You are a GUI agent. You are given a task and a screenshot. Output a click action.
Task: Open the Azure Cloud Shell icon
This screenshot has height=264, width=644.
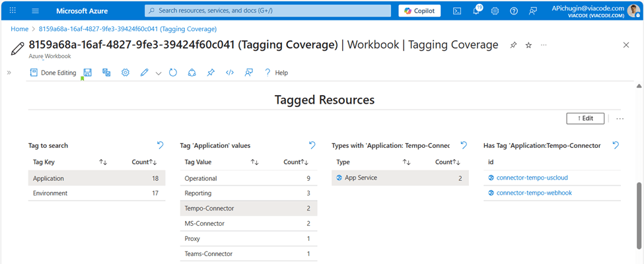pyautogui.click(x=457, y=11)
